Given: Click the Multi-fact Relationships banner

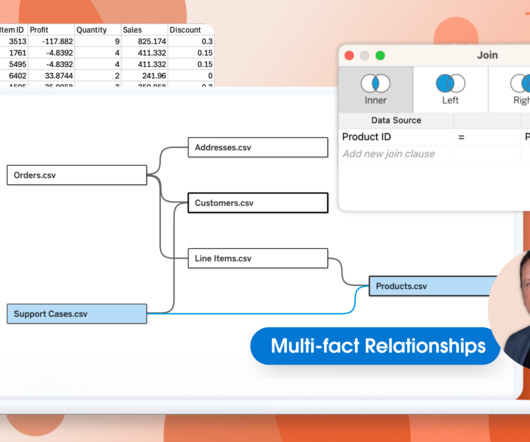Looking at the screenshot, I should [x=375, y=346].
